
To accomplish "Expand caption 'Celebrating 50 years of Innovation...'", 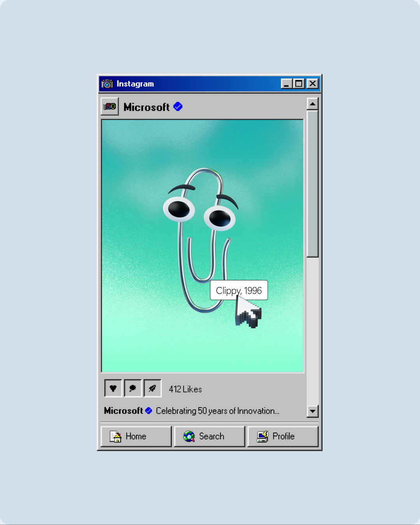I will (x=217, y=411).
